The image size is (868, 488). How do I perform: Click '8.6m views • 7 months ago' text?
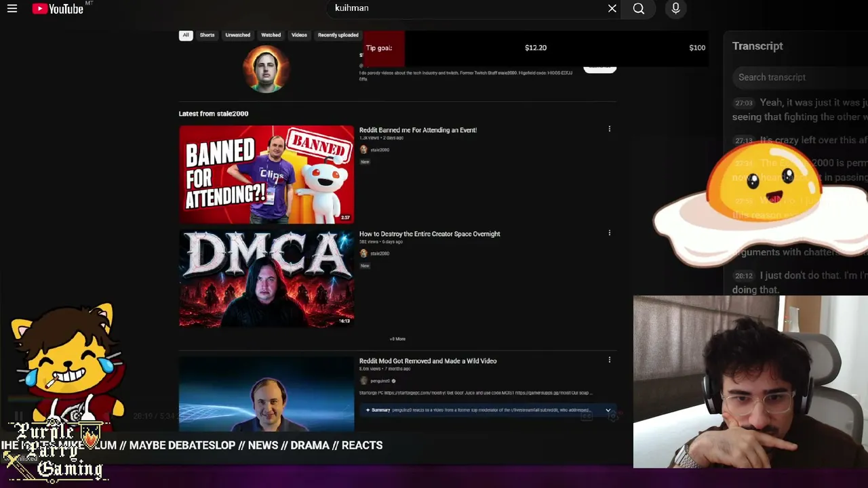(x=384, y=369)
